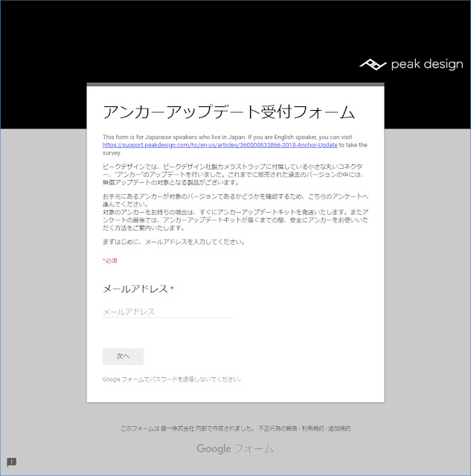Click the Google フォーム footer logo
471x476 pixels.
235,448
